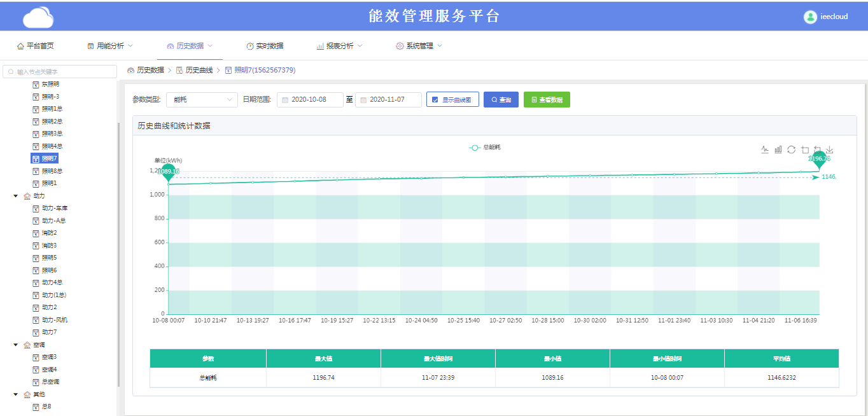
Task: Click the meter icon beside 东照明
Action: pos(36,84)
